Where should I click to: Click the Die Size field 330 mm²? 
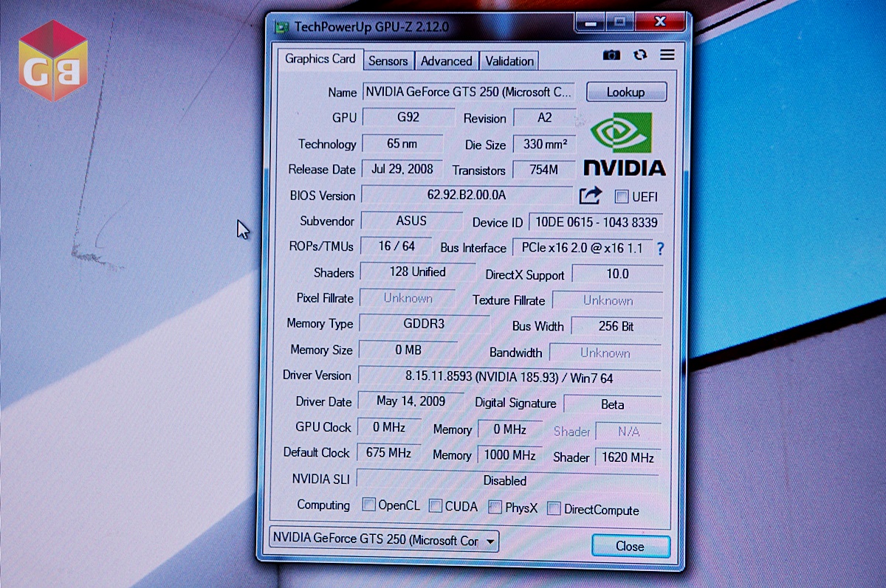pos(545,145)
